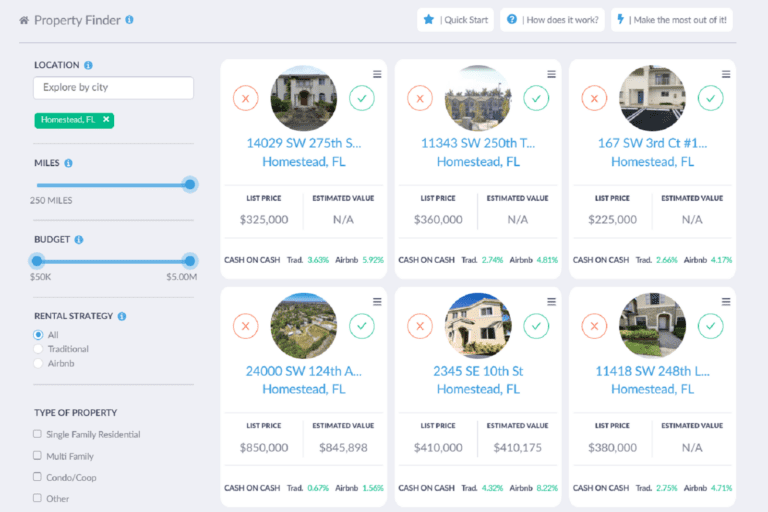
Task: Open hamburger menu on 24000 SW 124th card
Action: tap(377, 302)
